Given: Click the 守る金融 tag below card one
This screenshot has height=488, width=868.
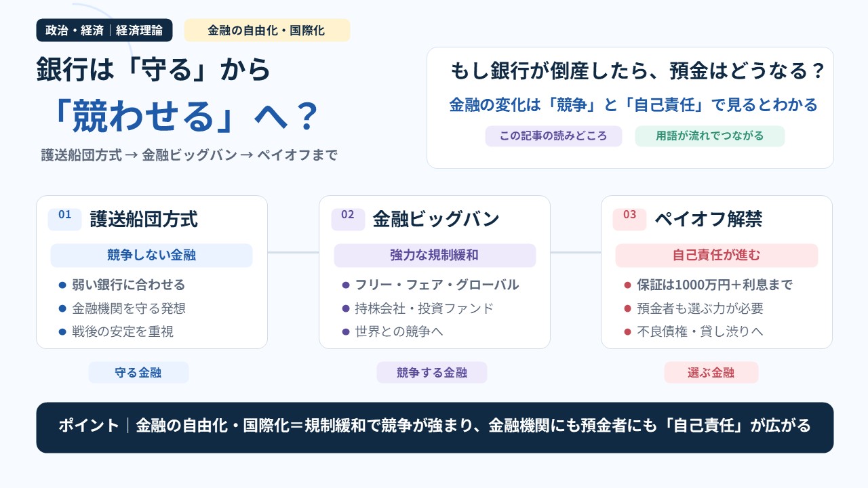Looking at the screenshot, I should click(x=138, y=372).
